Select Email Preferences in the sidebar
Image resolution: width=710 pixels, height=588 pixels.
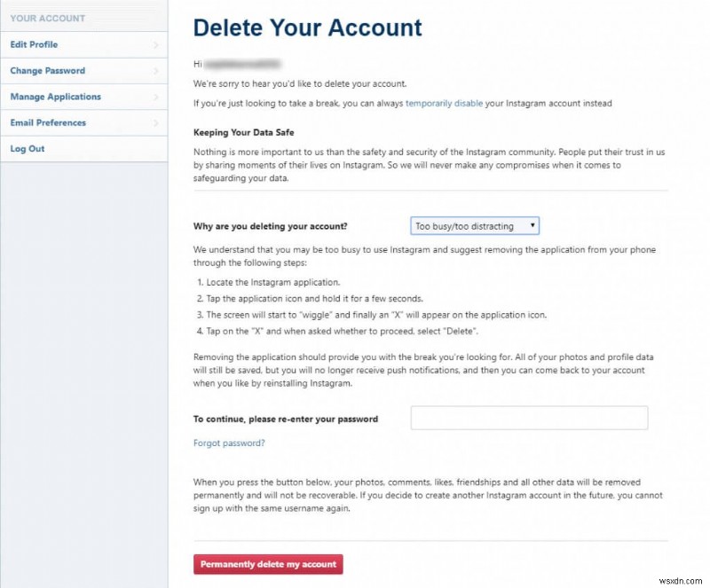coord(48,123)
